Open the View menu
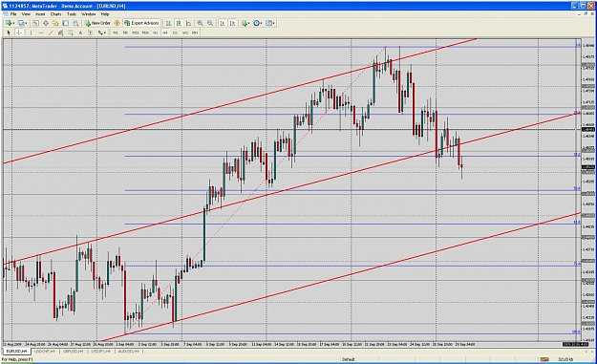This screenshot has width=597, height=364. (26, 14)
